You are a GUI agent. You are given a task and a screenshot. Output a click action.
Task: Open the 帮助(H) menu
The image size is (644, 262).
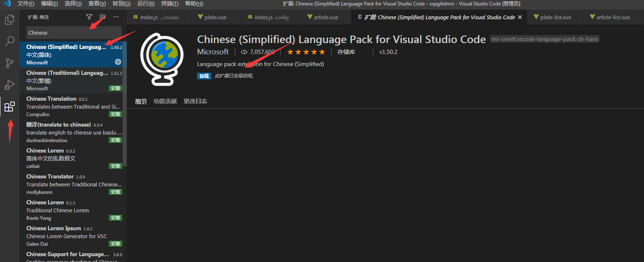click(194, 4)
